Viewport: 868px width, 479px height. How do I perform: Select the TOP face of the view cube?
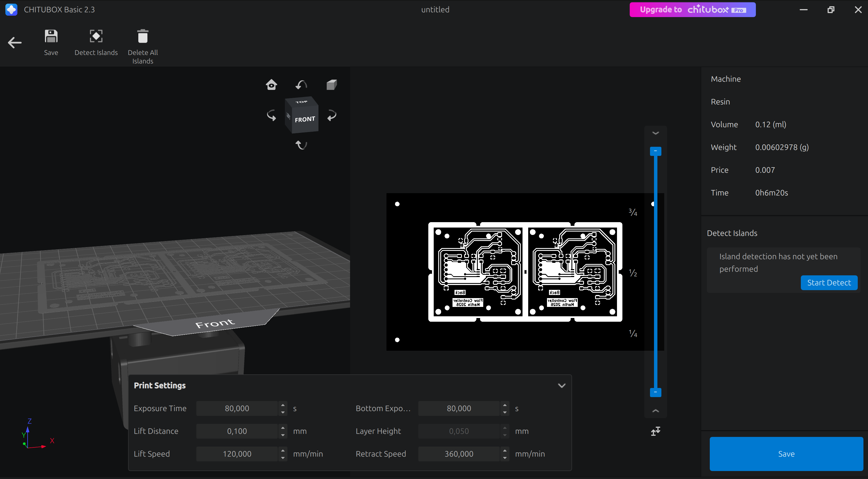pos(302,102)
